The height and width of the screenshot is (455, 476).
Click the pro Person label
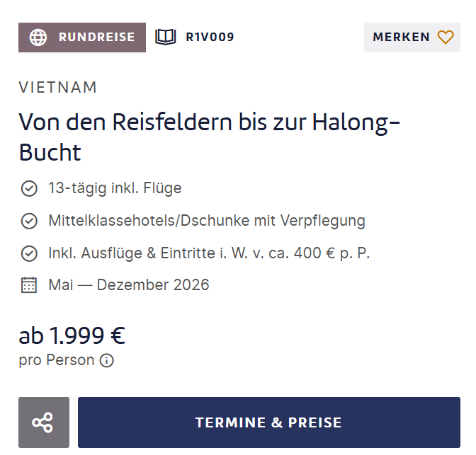[57, 360]
